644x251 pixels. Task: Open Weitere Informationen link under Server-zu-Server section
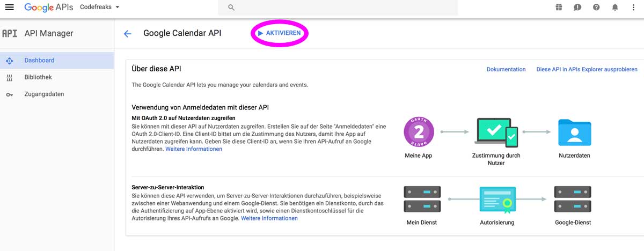click(269, 218)
